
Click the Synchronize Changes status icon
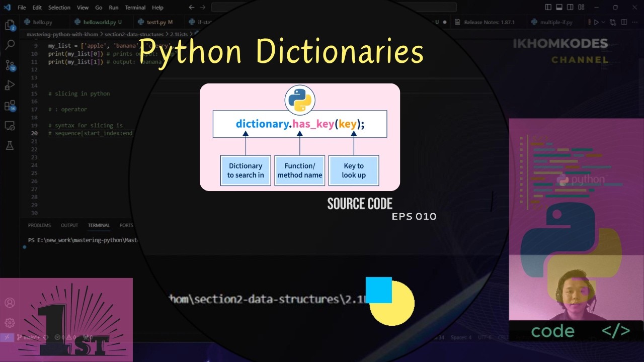pos(45,337)
